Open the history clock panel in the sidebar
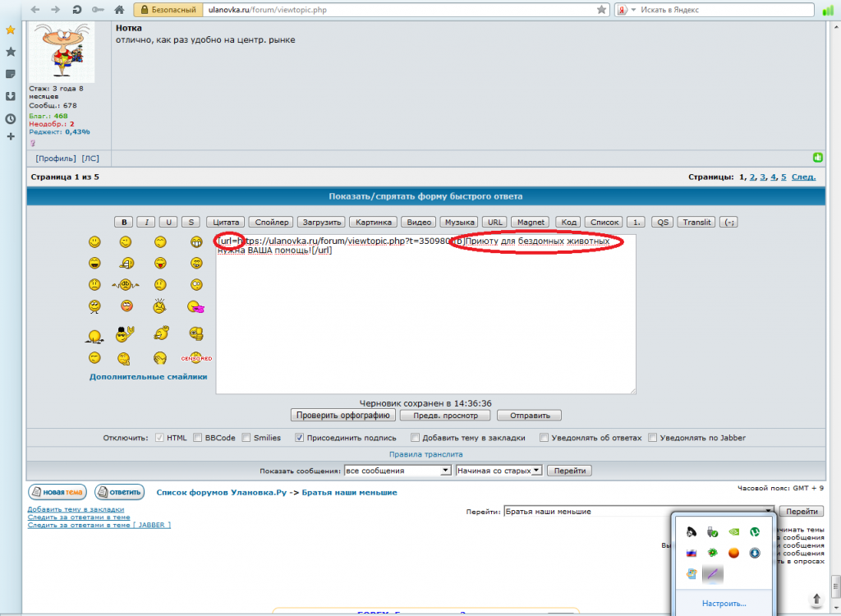841x616 pixels. click(x=10, y=118)
